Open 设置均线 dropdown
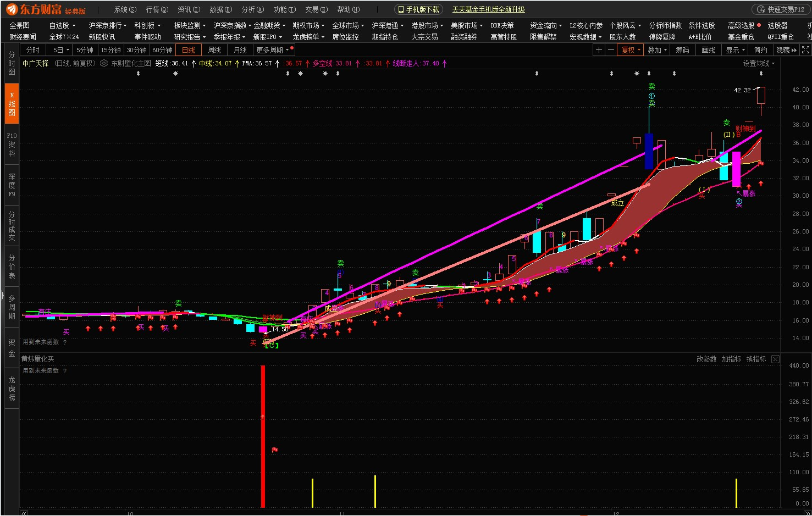 759,63
